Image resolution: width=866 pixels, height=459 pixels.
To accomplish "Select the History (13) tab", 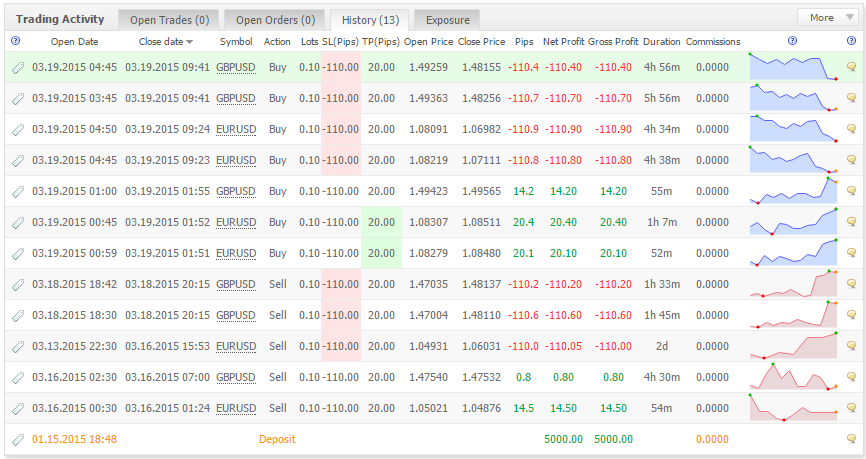I will (x=370, y=20).
